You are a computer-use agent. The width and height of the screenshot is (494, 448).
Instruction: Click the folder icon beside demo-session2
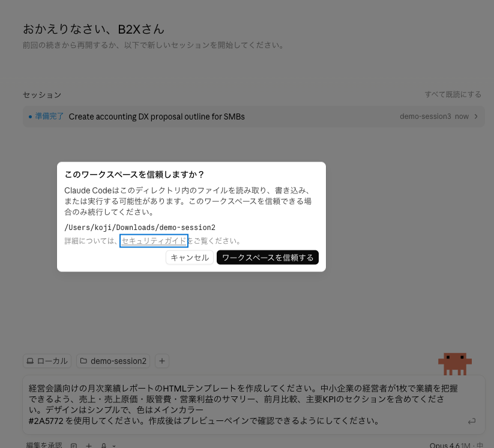point(85,361)
